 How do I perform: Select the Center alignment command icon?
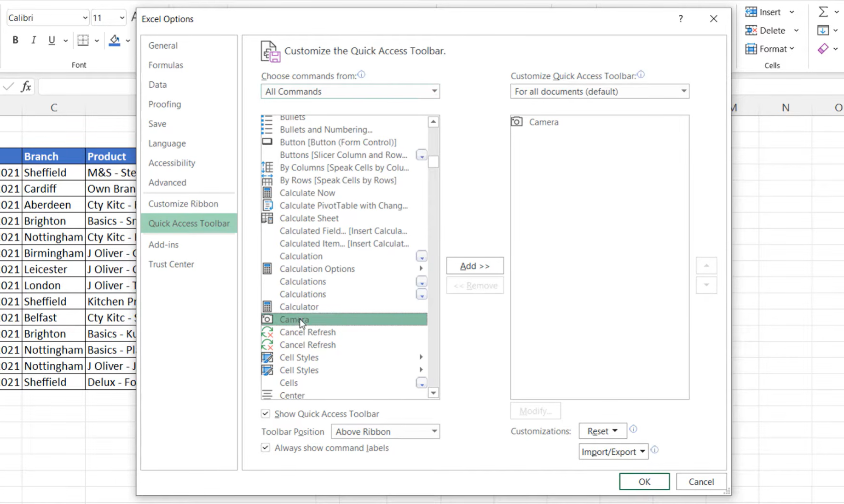[x=267, y=395]
